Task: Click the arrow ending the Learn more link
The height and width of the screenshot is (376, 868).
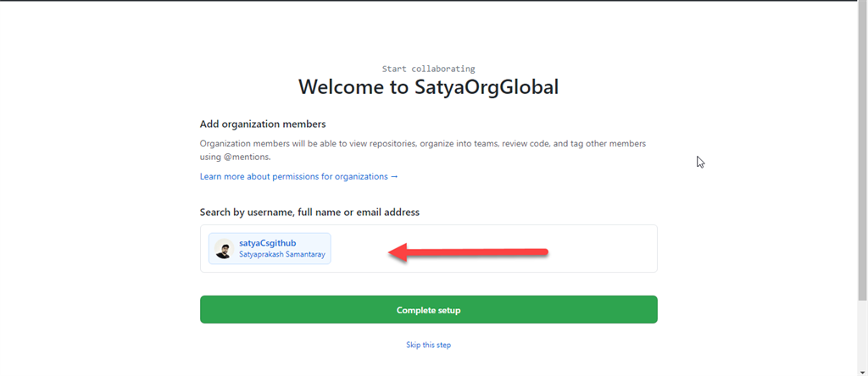Action: 394,176
